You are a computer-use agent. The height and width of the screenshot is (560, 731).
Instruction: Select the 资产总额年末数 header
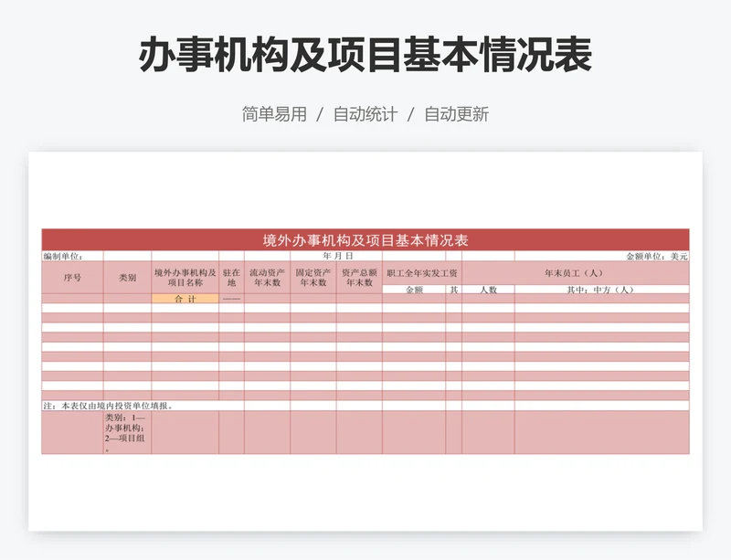click(x=359, y=278)
